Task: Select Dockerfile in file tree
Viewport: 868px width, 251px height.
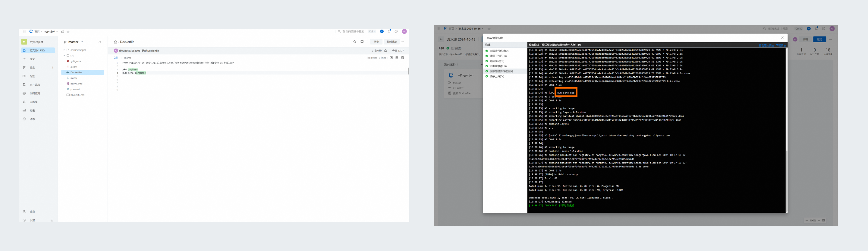Action: point(83,72)
